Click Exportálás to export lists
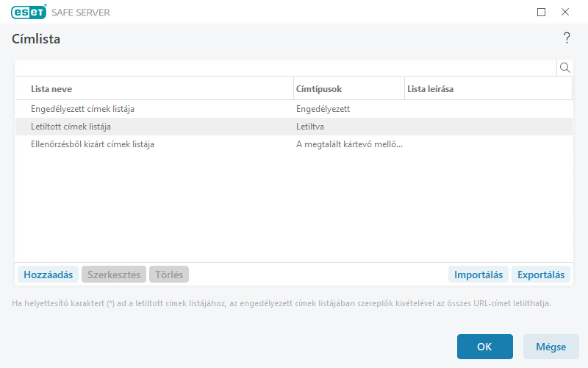Image resolution: width=588 pixels, height=368 pixels. click(x=541, y=275)
